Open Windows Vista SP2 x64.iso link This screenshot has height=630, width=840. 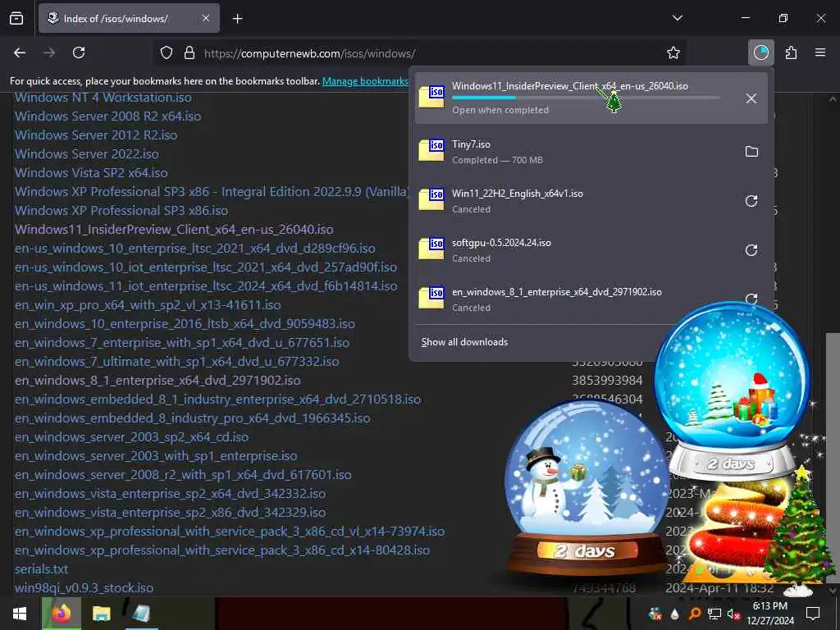(x=91, y=172)
